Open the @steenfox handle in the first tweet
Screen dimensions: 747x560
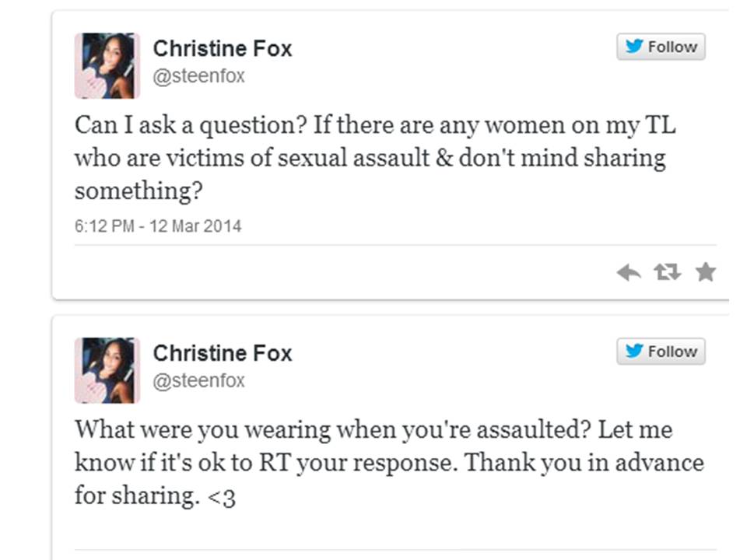(x=198, y=76)
